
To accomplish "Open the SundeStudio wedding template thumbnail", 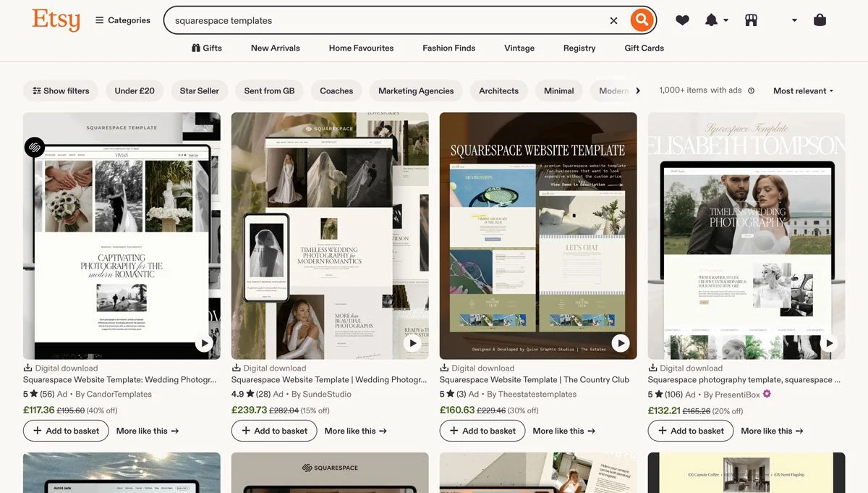I will [330, 235].
